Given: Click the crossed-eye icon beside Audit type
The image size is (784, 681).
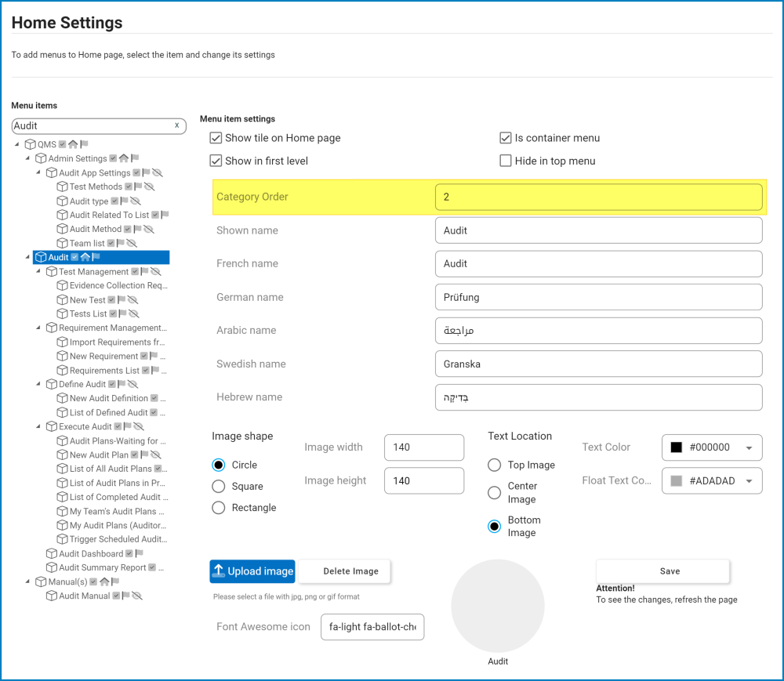Looking at the screenshot, I should pos(135,201).
